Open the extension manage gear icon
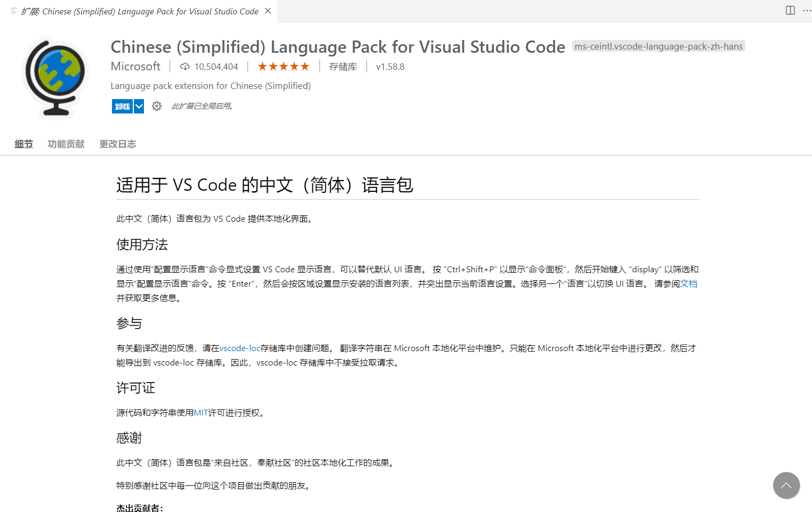 (157, 106)
